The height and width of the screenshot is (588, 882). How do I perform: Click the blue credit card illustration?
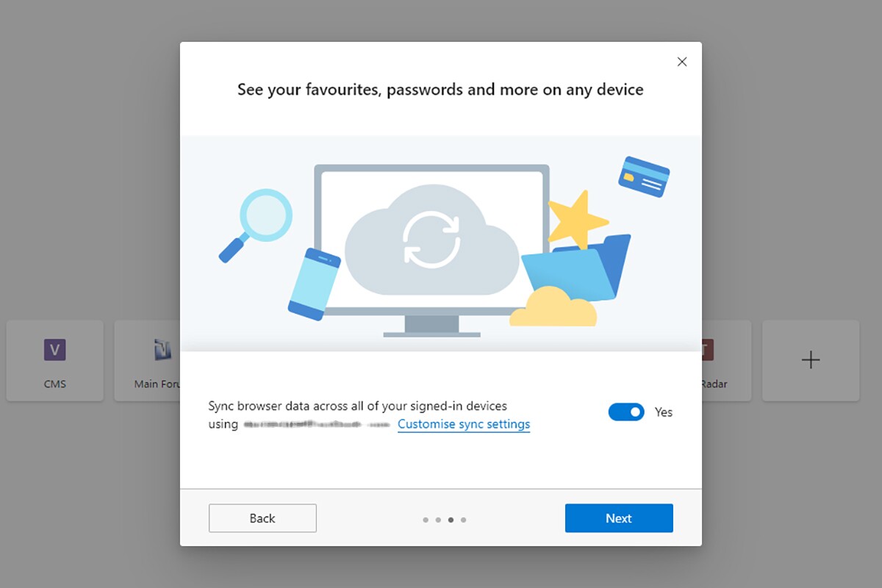pyautogui.click(x=645, y=175)
